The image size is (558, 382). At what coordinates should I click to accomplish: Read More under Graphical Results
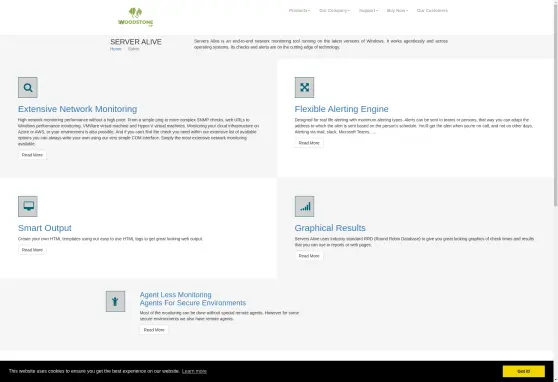point(309,256)
